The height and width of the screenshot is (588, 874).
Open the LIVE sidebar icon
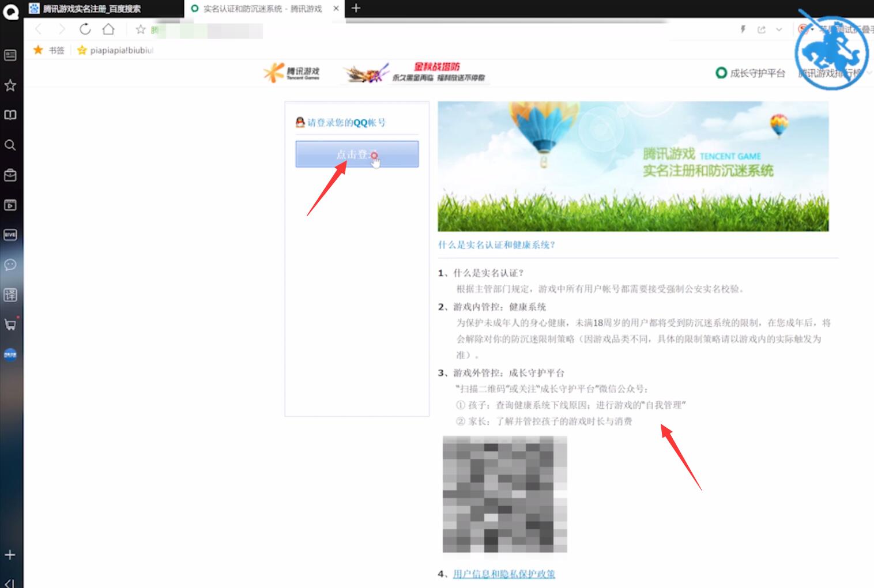coord(10,235)
